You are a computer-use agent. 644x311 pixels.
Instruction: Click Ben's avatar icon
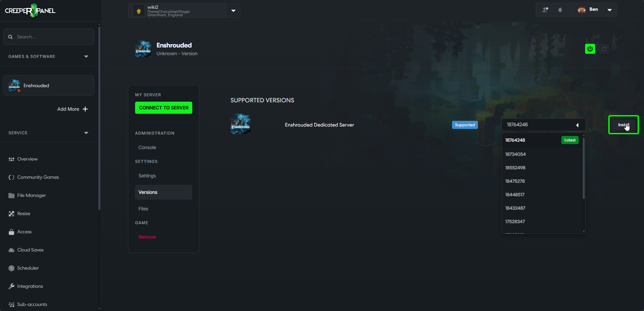(582, 10)
